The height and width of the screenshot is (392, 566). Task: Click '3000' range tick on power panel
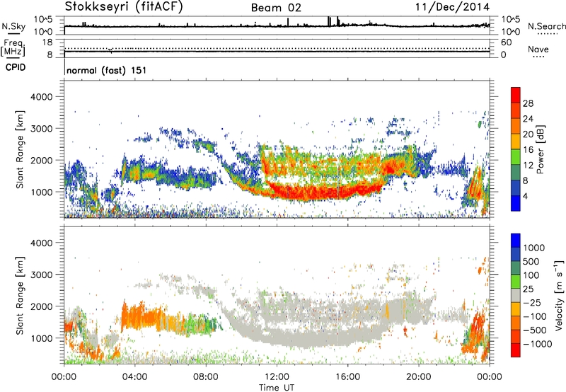coord(42,129)
